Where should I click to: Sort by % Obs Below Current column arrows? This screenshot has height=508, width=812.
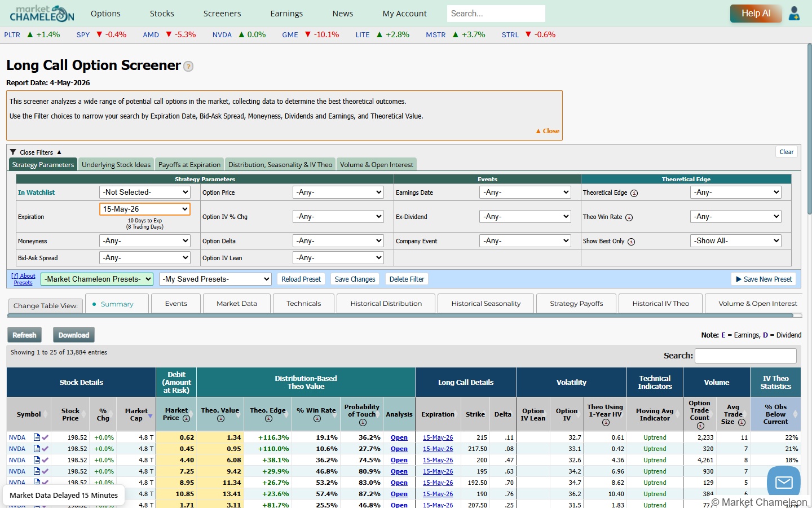795,414
